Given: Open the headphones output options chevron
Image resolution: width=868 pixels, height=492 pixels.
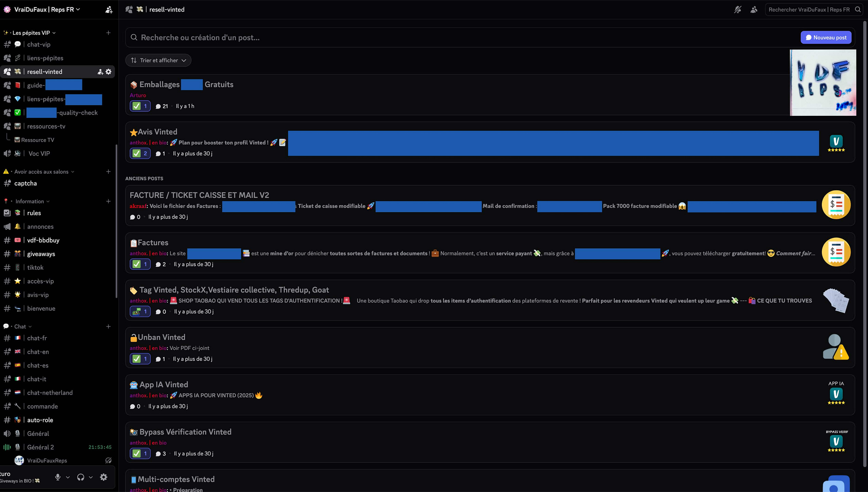Looking at the screenshot, I should pyautogui.click(x=91, y=477).
